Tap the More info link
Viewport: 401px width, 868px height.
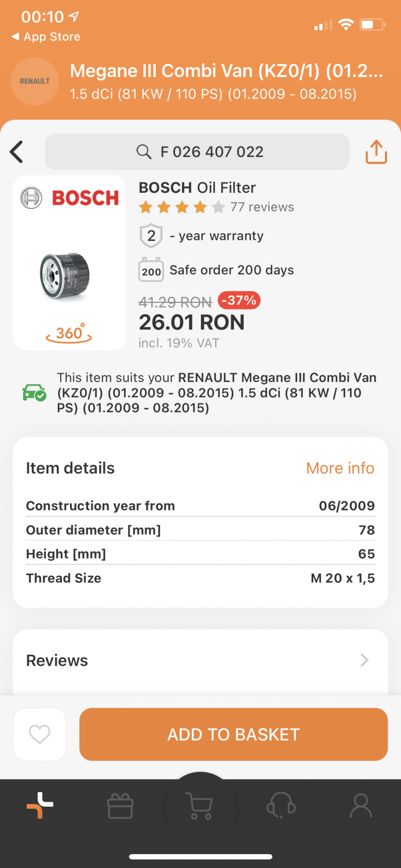pyautogui.click(x=340, y=468)
